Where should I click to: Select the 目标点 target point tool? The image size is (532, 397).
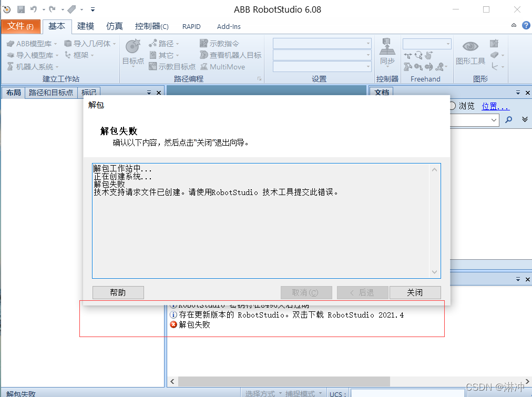[132, 50]
